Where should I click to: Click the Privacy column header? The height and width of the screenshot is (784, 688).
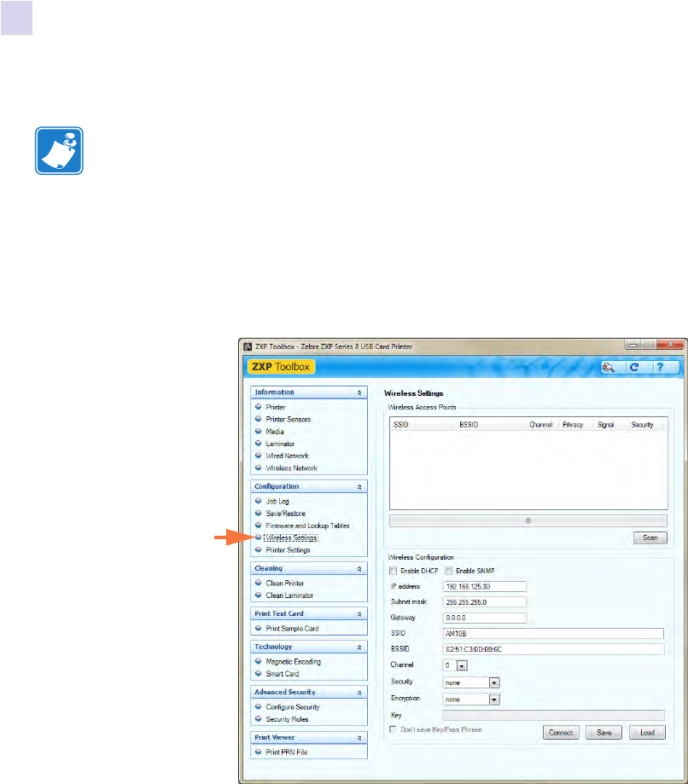[x=573, y=425]
